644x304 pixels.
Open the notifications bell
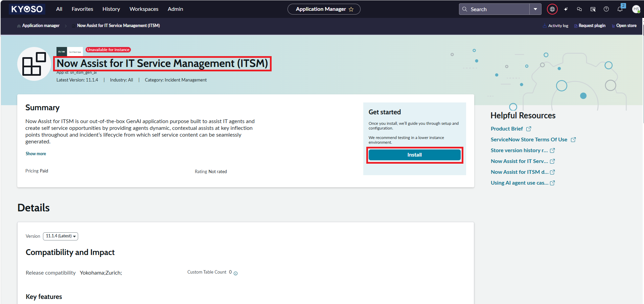pos(620,9)
